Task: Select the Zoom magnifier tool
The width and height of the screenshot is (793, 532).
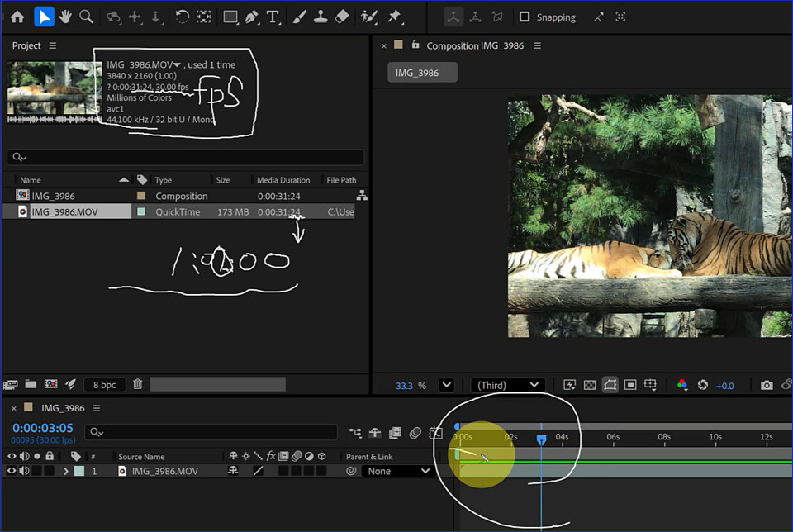Action: click(x=86, y=17)
